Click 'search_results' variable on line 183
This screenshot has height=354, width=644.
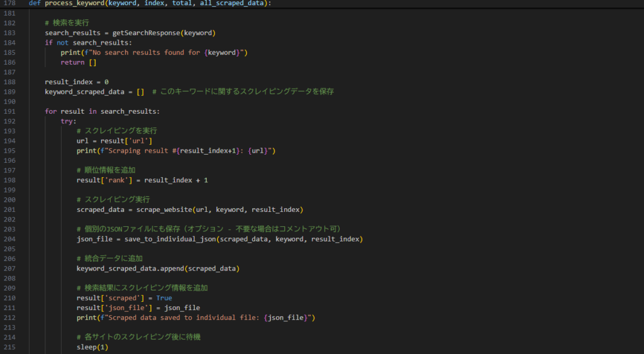pos(73,33)
